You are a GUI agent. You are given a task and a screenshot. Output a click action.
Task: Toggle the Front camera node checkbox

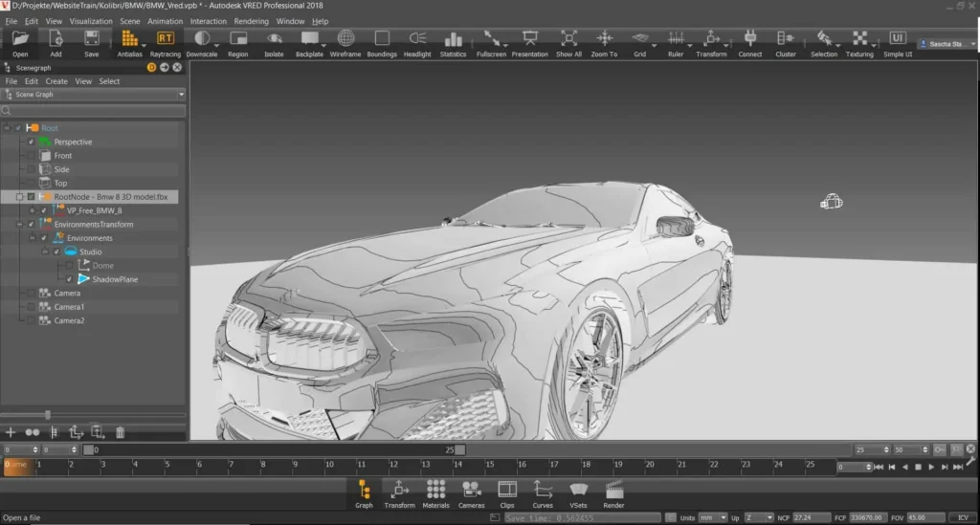(31, 156)
